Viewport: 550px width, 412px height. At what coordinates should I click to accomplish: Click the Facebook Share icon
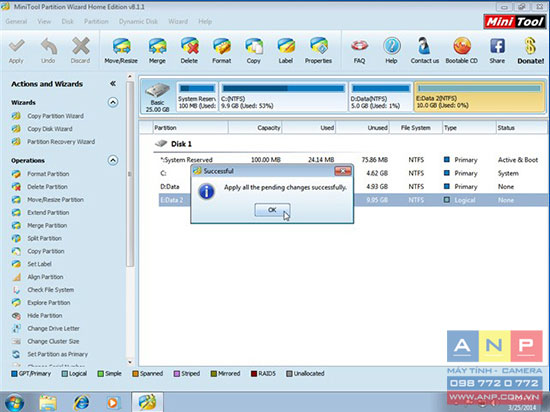pos(497,51)
